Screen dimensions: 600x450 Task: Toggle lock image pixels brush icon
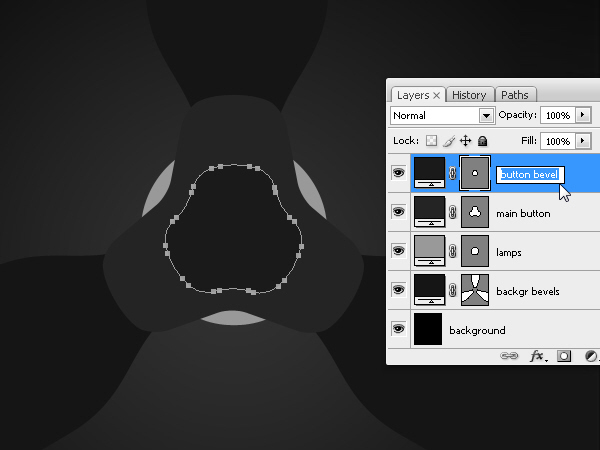click(448, 141)
